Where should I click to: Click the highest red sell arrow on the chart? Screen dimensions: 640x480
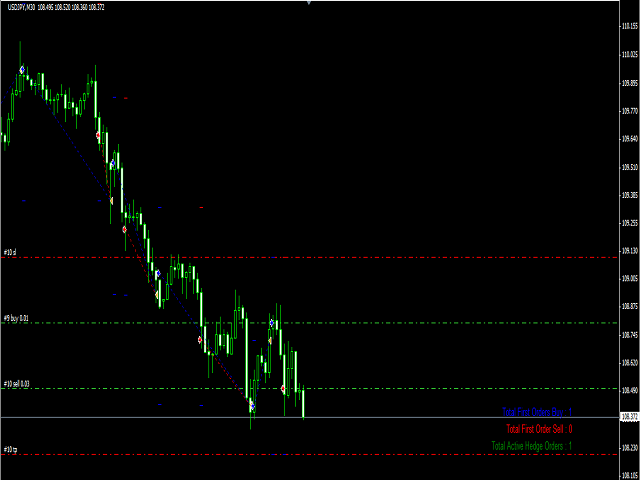98,135
